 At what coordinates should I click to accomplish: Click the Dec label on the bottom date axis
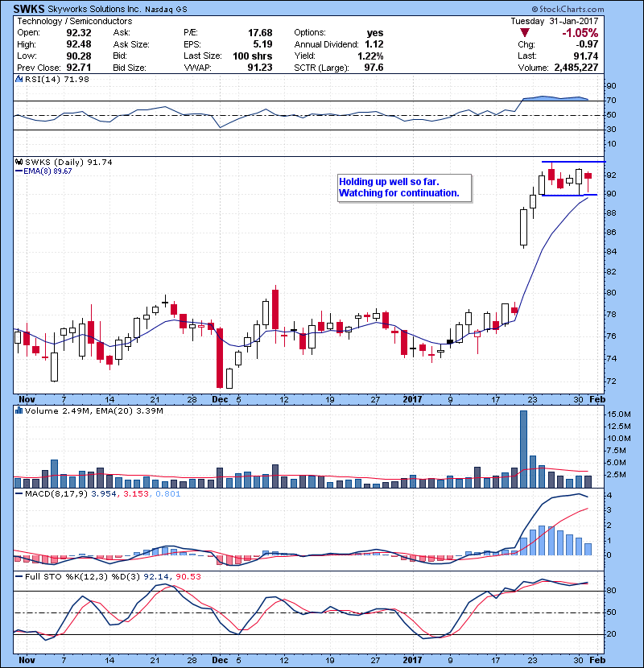[x=220, y=660]
